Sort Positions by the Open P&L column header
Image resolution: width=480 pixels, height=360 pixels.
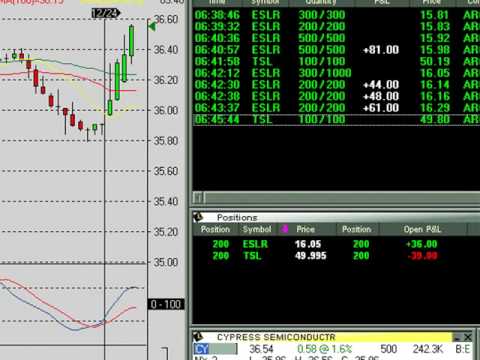422,229
